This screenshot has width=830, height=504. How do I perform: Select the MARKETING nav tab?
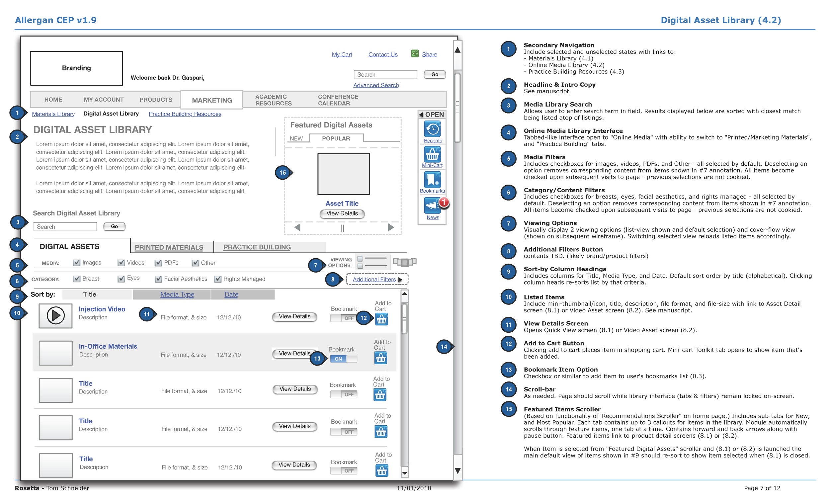(x=211, y=100)
